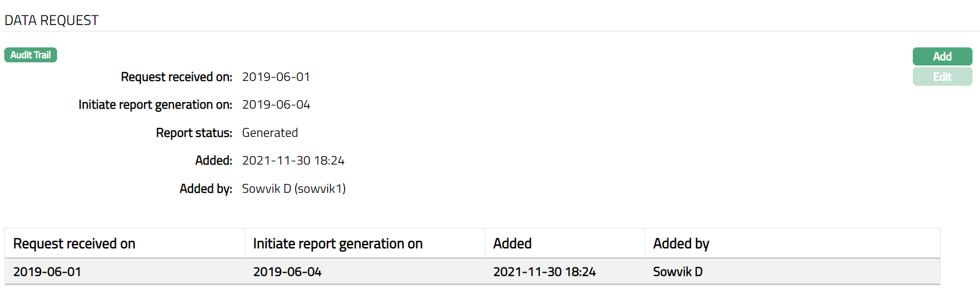Click the 'Sowvik D' table cell
Image resolution: width=980 pixels, height=294 pixels.
pyautogui.click(x=678, y=272)
